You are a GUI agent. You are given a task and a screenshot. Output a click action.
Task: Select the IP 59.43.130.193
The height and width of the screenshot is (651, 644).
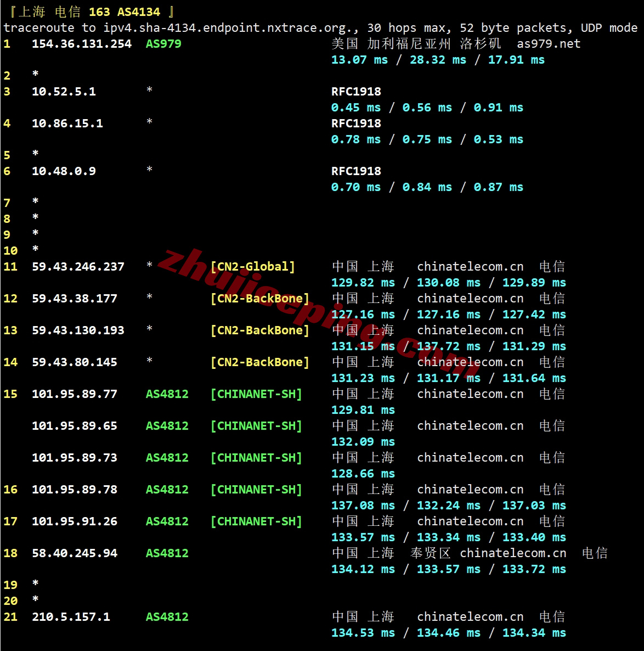coord(78,330)
